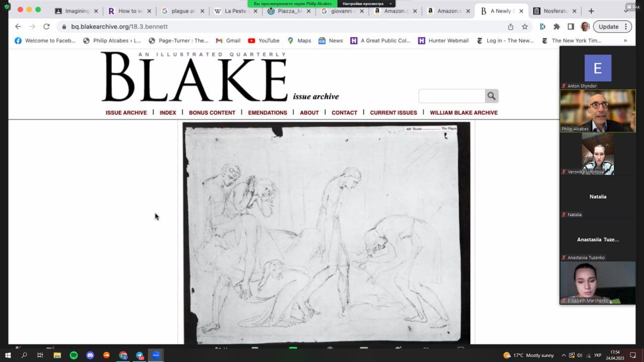Go back to the previous page
Viewport: 644px width, 362px height.
tap(18, 27)
